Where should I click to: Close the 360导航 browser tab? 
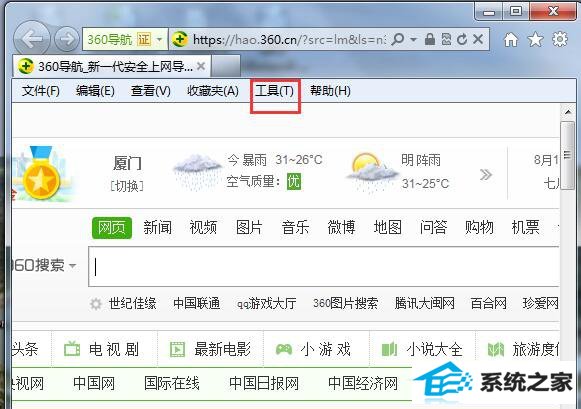(201, 66)
